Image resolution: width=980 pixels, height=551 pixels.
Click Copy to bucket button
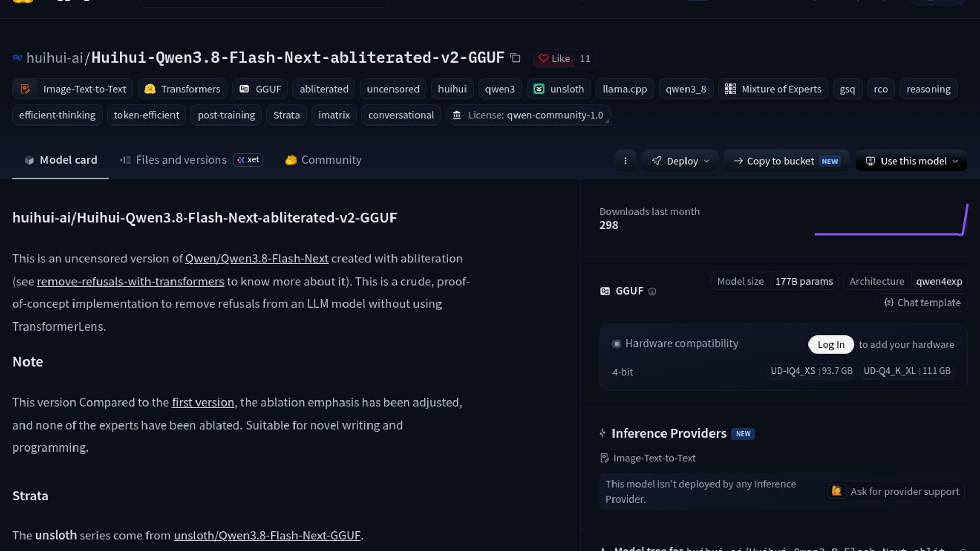click(787, 161)
